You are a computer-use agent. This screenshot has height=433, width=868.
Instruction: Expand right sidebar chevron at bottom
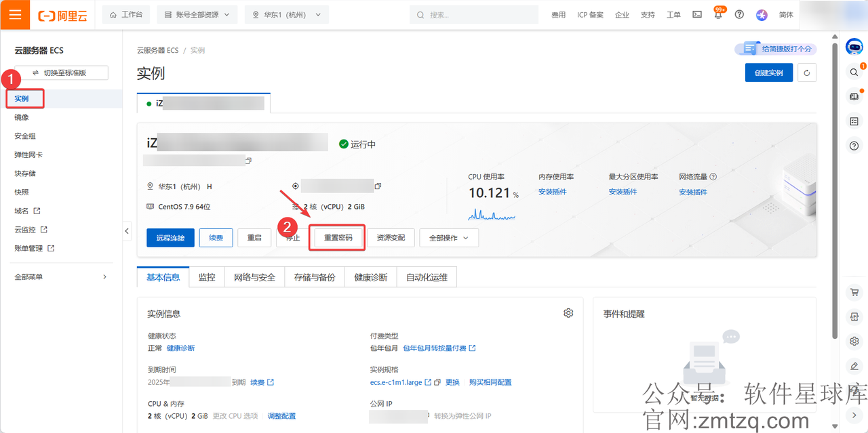click(854, 415)
